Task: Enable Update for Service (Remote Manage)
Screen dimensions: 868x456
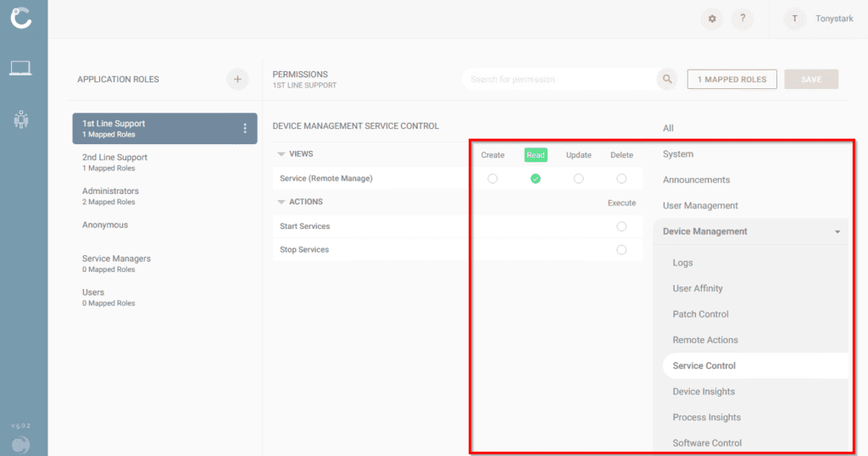Action: click(578, 179)
